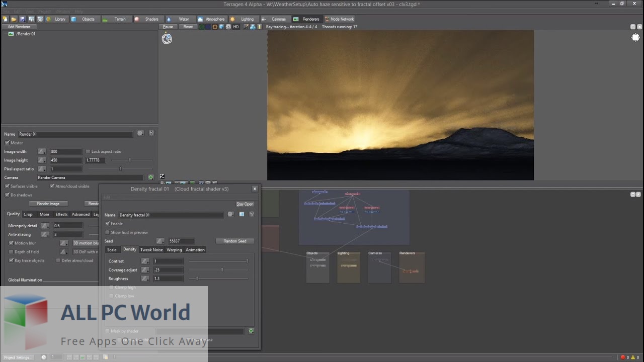Open the Node Network layout
644x362 pixels.
[339, 19]
